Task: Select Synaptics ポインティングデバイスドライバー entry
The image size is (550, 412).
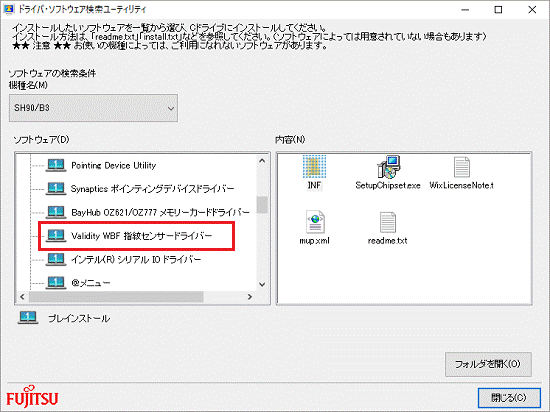Action: (153, 189)
